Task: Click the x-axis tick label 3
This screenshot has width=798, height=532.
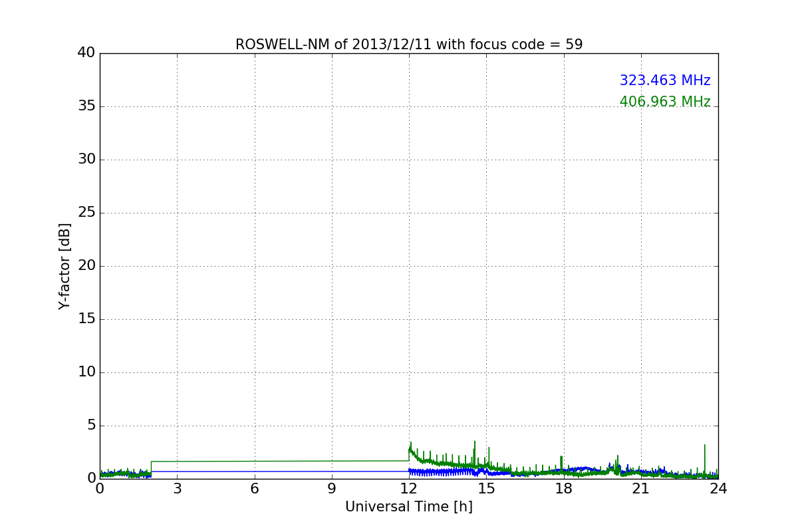Action: (177, 489)
